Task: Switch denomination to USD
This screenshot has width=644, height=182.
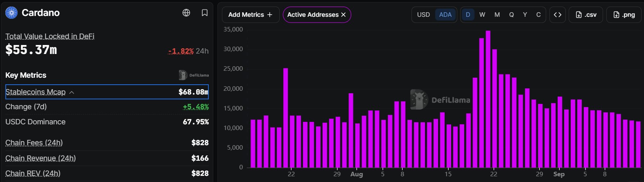Action: [423, 15]
